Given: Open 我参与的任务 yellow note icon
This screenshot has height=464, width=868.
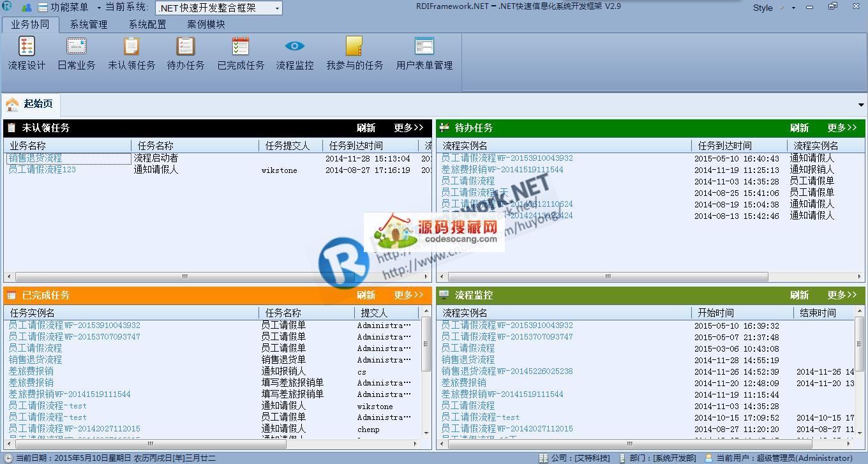Looking at the screenshot, I should pyautogui.click(x=354, y=47).
